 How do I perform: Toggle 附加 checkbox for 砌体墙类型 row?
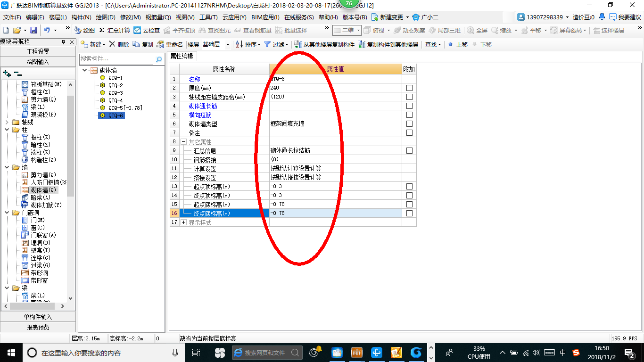tap(409, 124)
